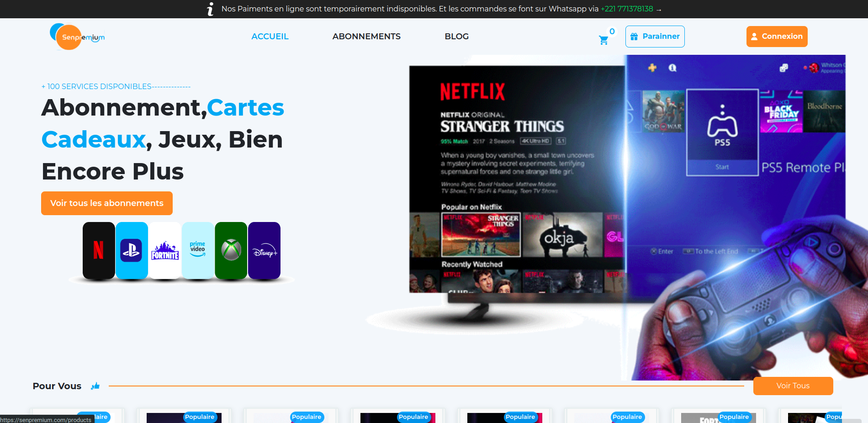Click the Parainner button
The height and width of the screenshot is (423, 868).
point(655,36)
